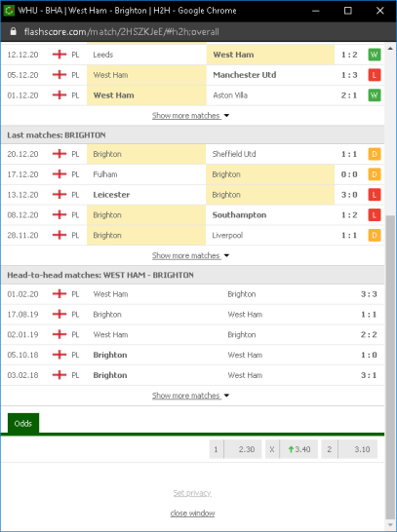The height and width of the screenshot is (532, 397).
Task: Click England flag in 28.11.20 Liverpool row
Action: point(60,235)
